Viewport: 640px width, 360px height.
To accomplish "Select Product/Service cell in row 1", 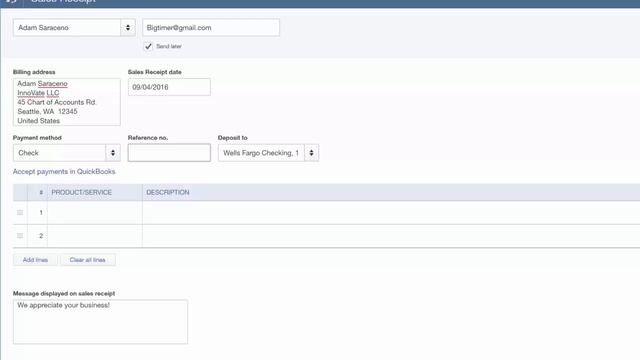I will 95,212.
